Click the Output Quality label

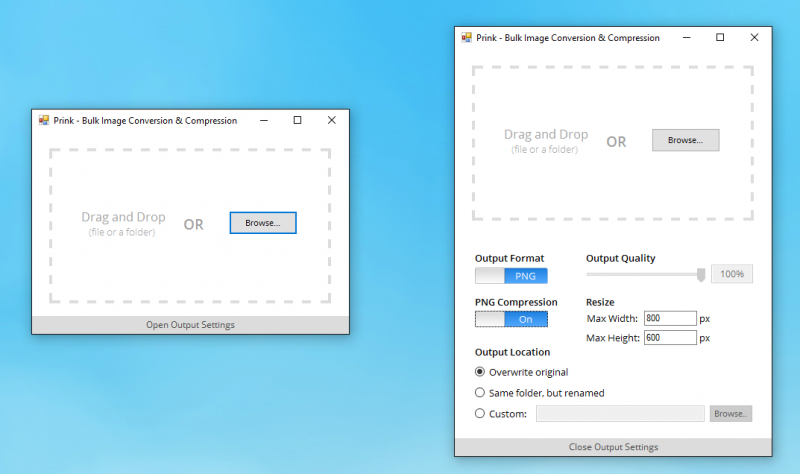point(620,258)
